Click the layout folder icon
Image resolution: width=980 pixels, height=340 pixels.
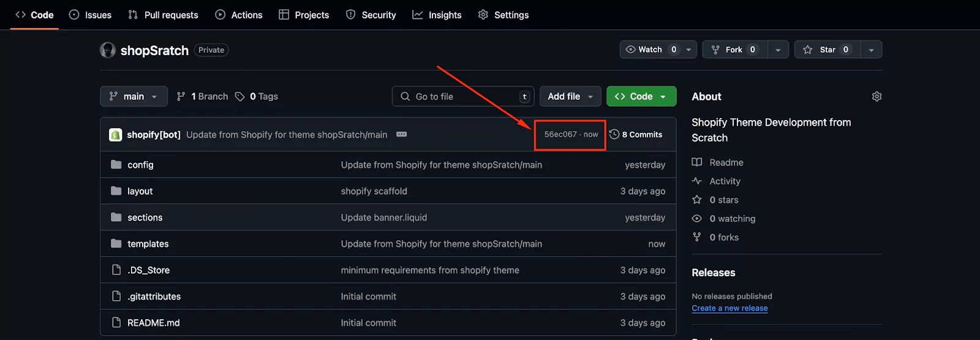[x=116, y=191]
